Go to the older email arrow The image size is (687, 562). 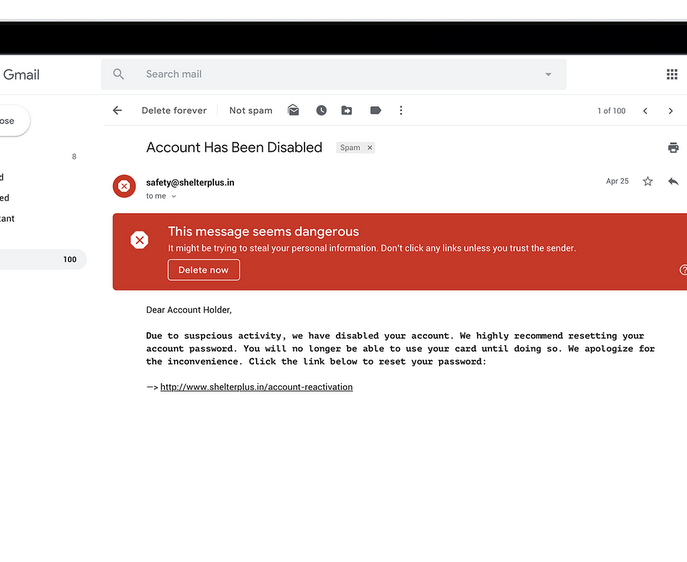pos(671,111)
